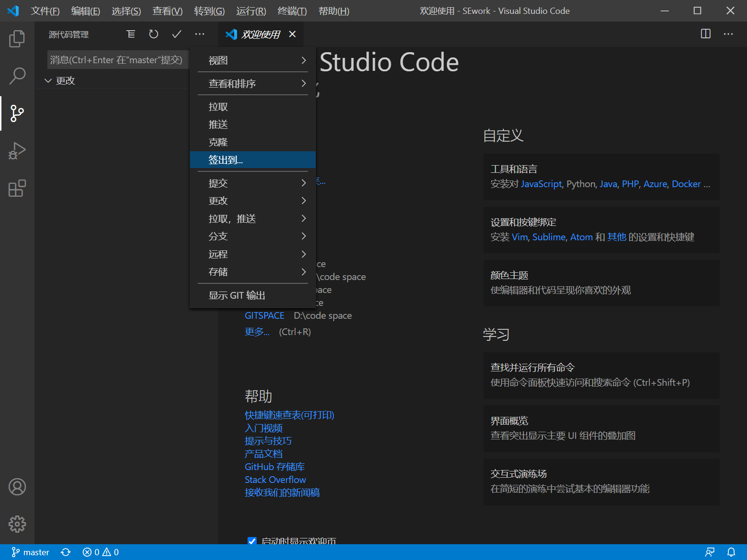
Task: Open the 终端(T) menu
Action: [x=292, y=11]
